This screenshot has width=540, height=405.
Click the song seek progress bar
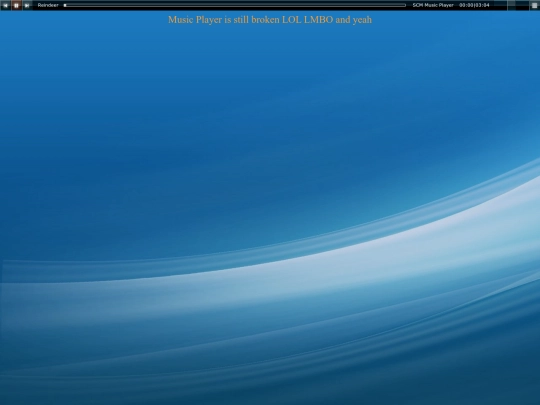tap(235, 5)
